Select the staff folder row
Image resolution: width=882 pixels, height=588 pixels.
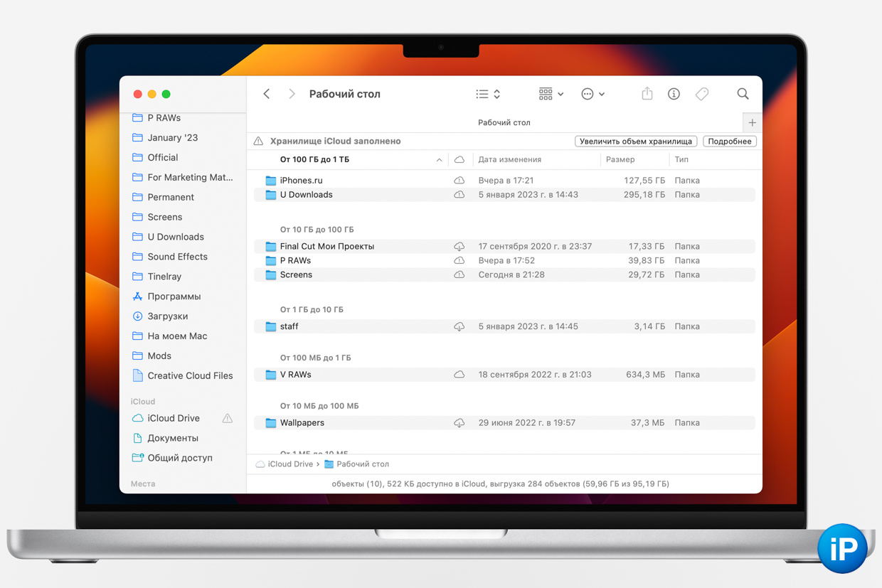coord(504,327)
